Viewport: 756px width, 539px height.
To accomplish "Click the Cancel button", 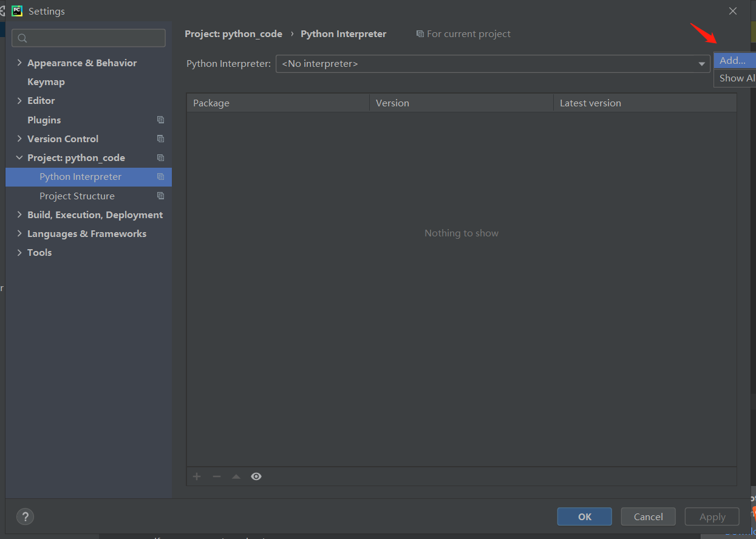I will pyautogui.click(x=649, y=517).
